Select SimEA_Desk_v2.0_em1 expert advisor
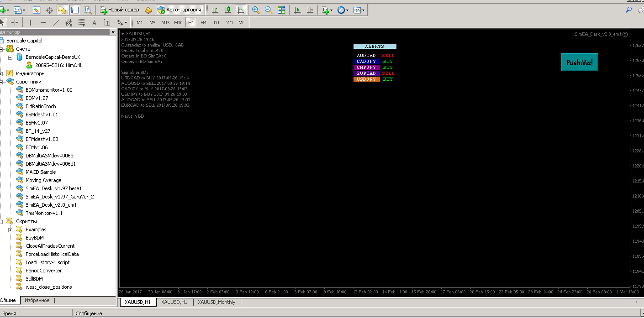This screenshot has height=318, width=644. pyautogui.click(x=51, y=205)
